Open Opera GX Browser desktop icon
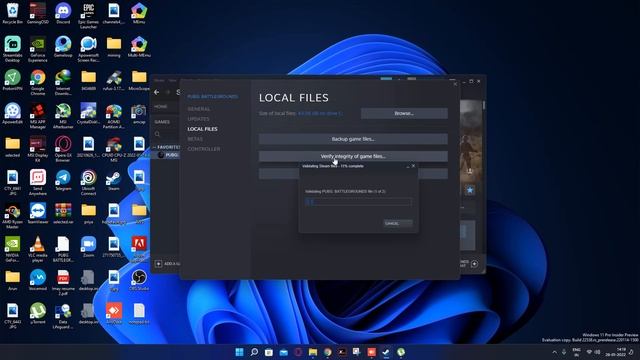This screenshot has width=640, height=360. pyautogui.click(x=63, y=149)
